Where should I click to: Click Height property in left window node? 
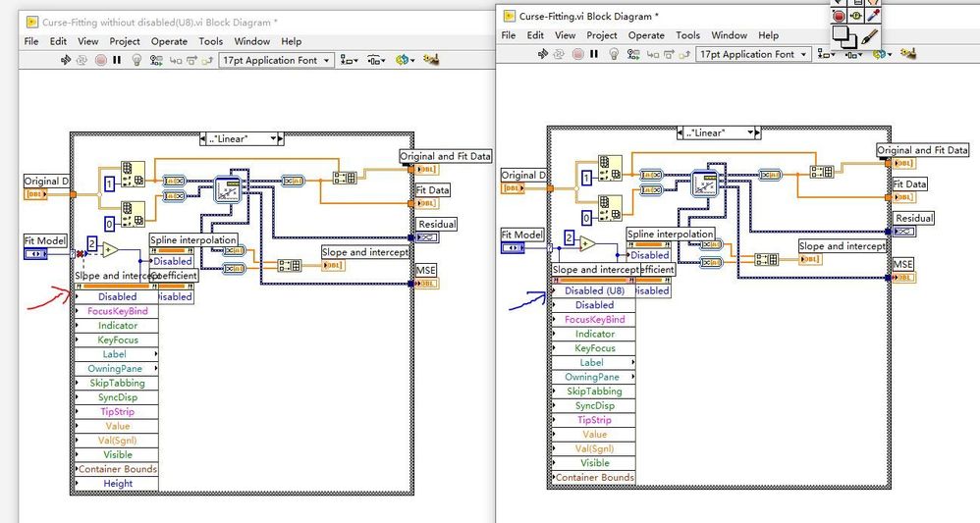coord(117,484)
